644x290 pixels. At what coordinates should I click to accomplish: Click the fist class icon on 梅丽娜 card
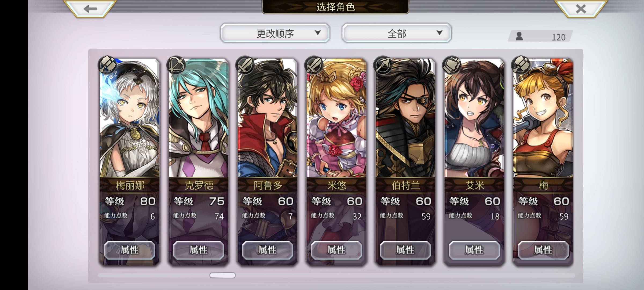[x=107, y=65]
